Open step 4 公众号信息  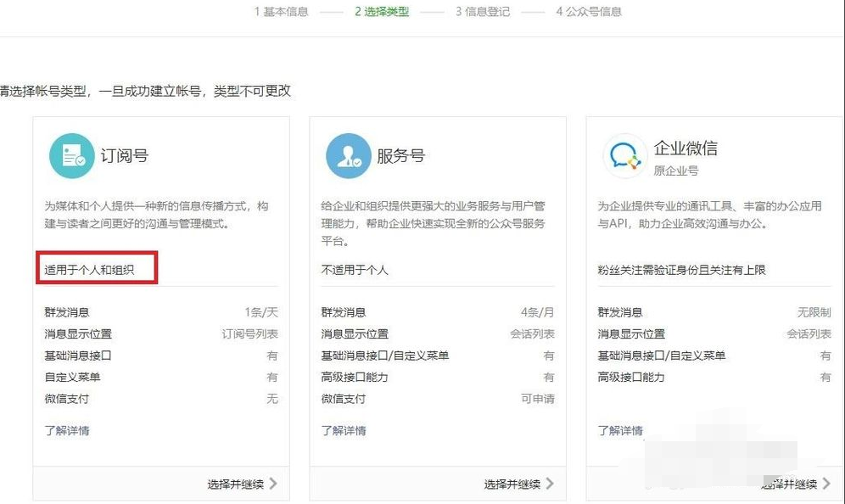pyautogui.click(x=588, y=12)
